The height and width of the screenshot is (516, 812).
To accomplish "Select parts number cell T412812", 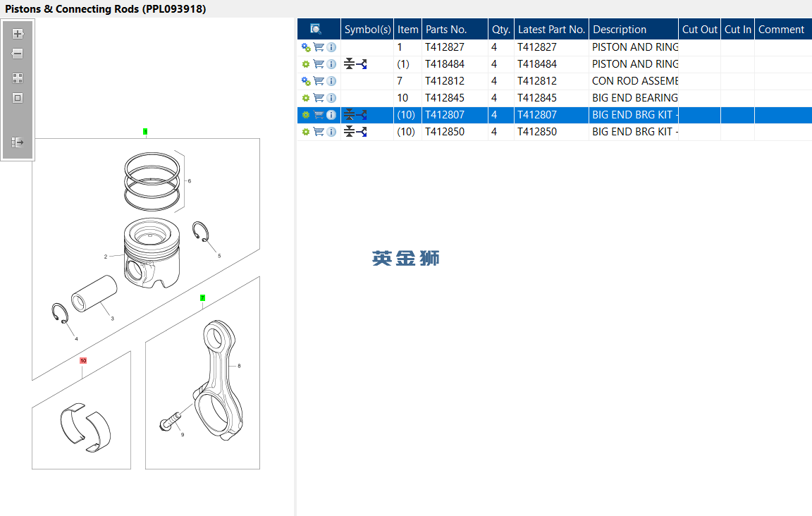I will (x=455, y=81).
